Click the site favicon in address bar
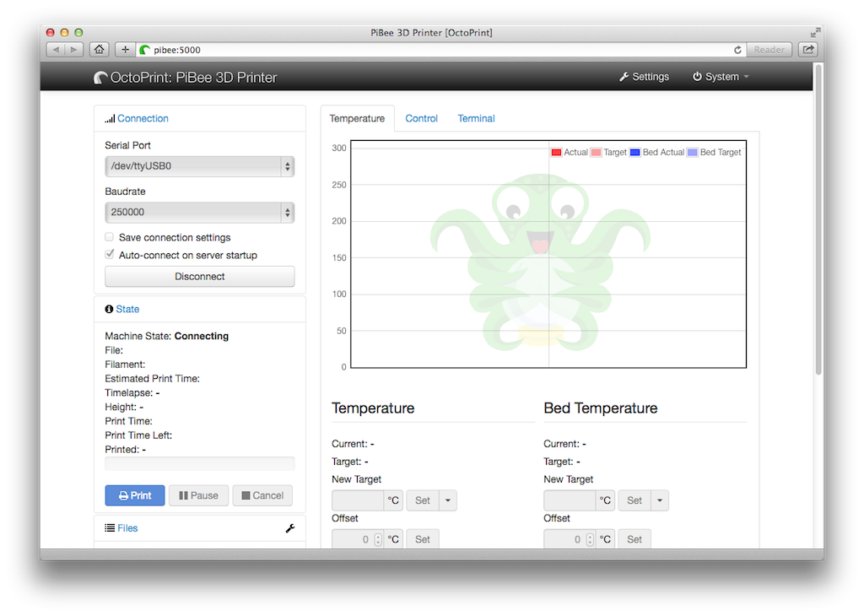864x616 pixels. click(145, 50)
